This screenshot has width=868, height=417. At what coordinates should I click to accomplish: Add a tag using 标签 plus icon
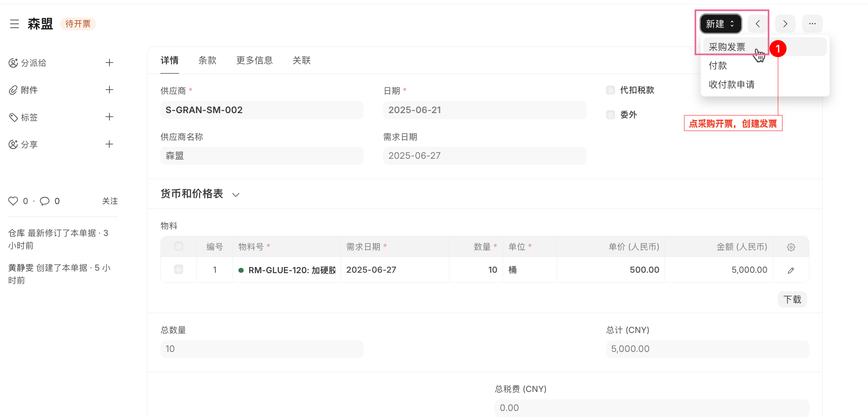109,117
